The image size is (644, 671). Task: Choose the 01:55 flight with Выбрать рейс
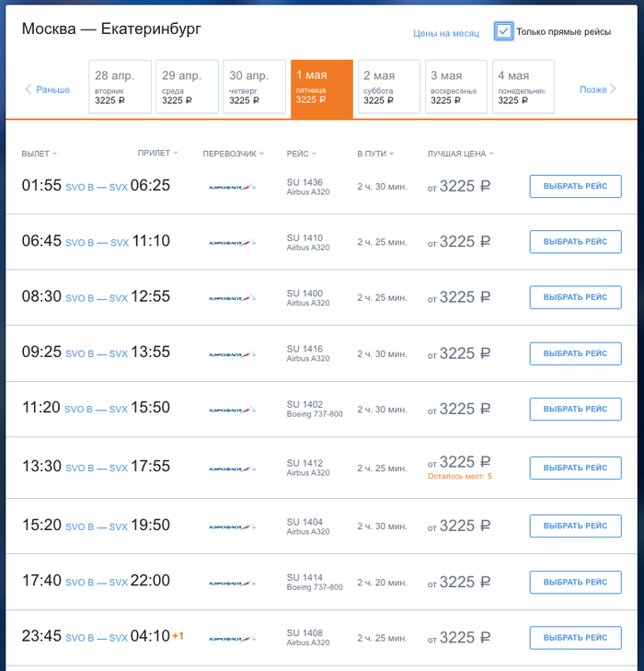point(575,186)
